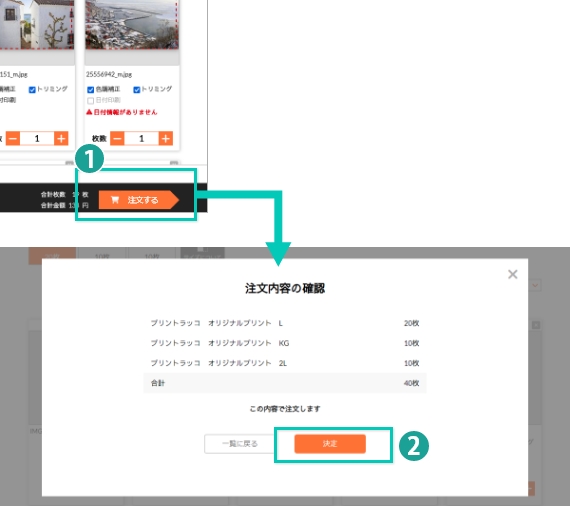570x506 pixels.
Task: Click the 合計枚数 total count label
Action: click(53, 195)
